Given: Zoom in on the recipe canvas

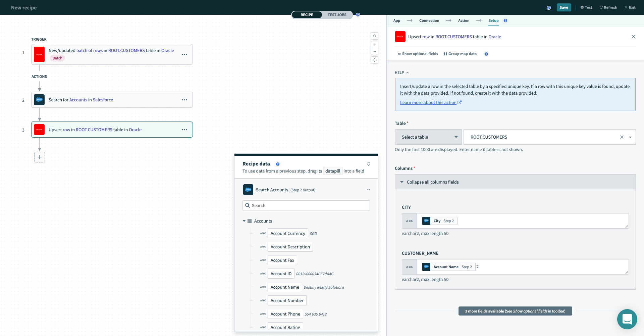Looking at the screenshot, I should [375, 45].
